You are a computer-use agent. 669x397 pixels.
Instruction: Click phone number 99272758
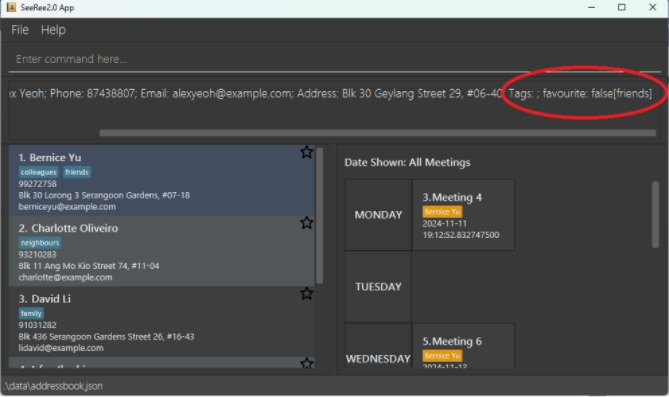tap(38, 184)
